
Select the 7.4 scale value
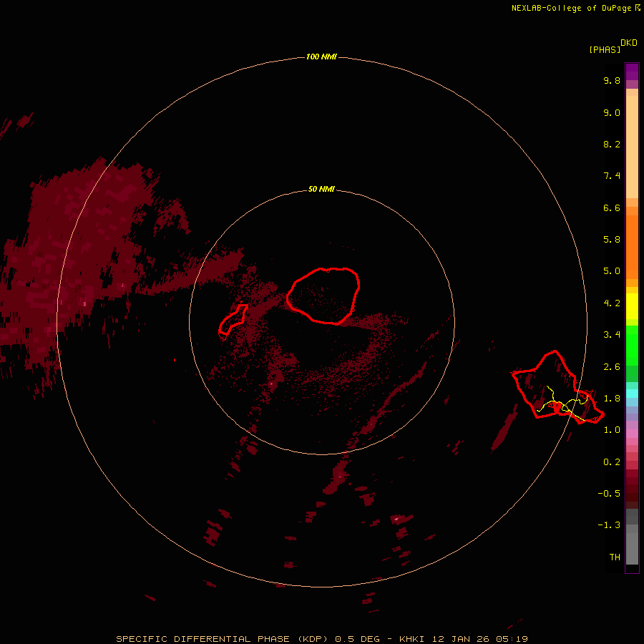click(612, 176)
